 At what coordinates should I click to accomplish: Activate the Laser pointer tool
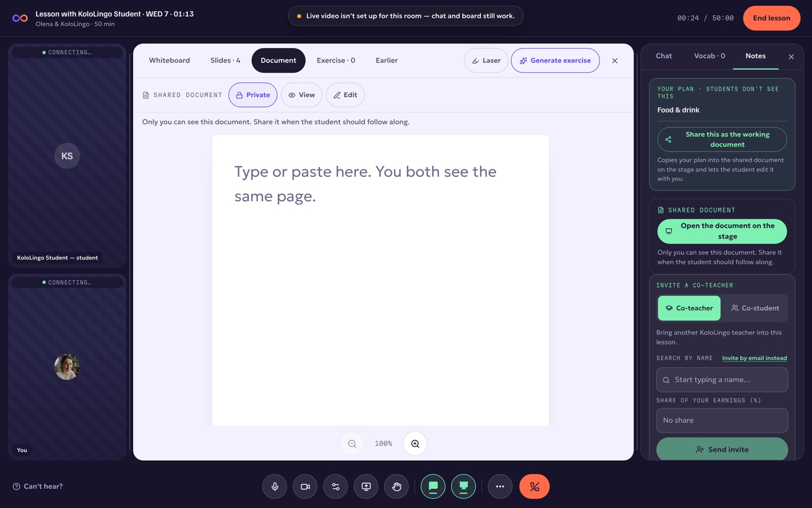(486, 60)
